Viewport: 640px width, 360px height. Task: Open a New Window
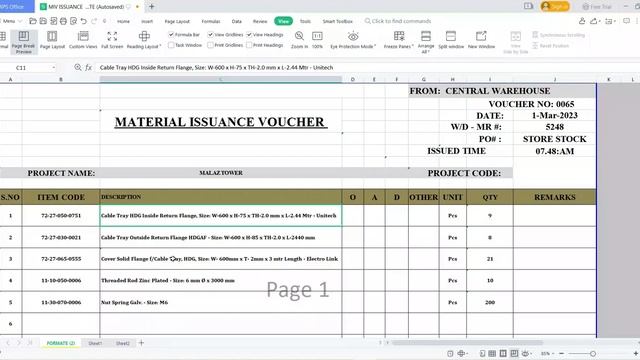pyautogui.click(x=481, y=40)
